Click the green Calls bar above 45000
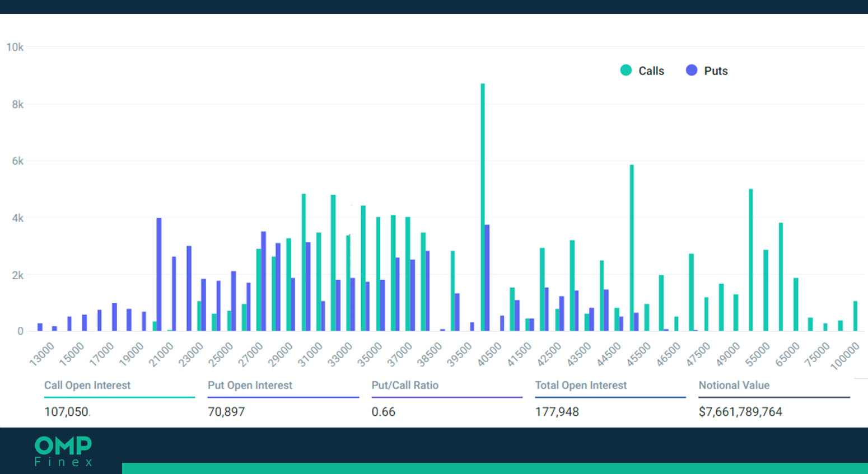 tap(632, 248)
